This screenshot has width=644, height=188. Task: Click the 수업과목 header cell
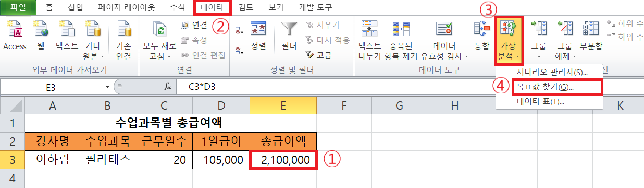coord(107,141)
